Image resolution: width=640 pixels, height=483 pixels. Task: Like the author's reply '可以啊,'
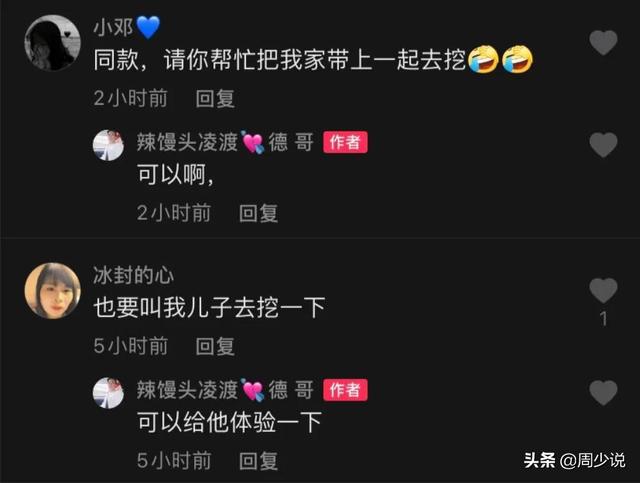tap(603, 145)
